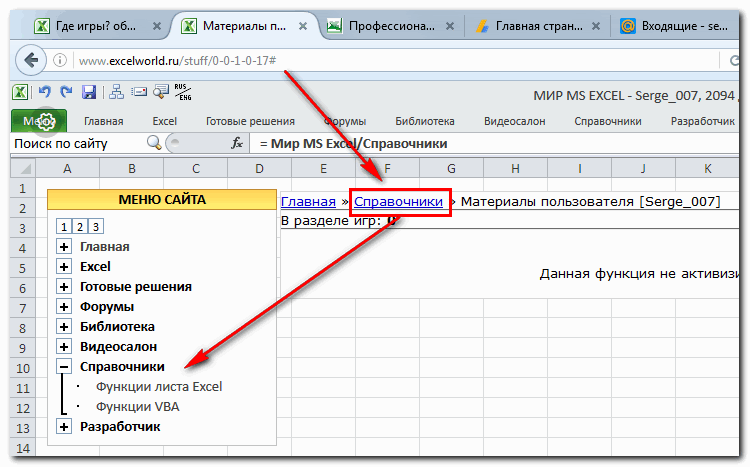
Task: Click the browser address bar URL
Action: click(x=177, y=61)
